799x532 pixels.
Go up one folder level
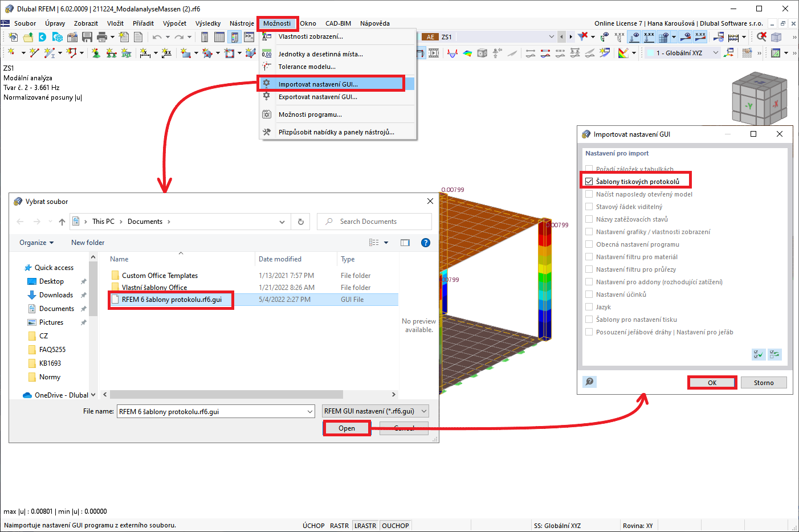click(x=62, y=222)
